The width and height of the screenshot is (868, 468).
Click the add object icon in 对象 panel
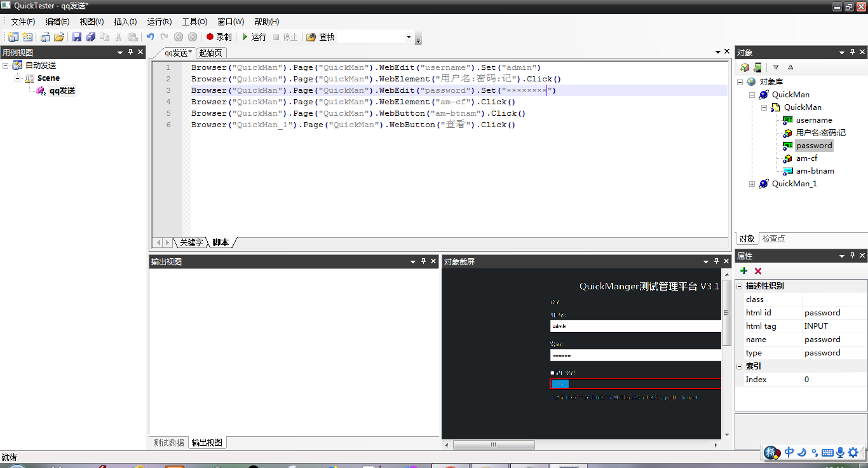pyautogui.click(x=745, y=67)
